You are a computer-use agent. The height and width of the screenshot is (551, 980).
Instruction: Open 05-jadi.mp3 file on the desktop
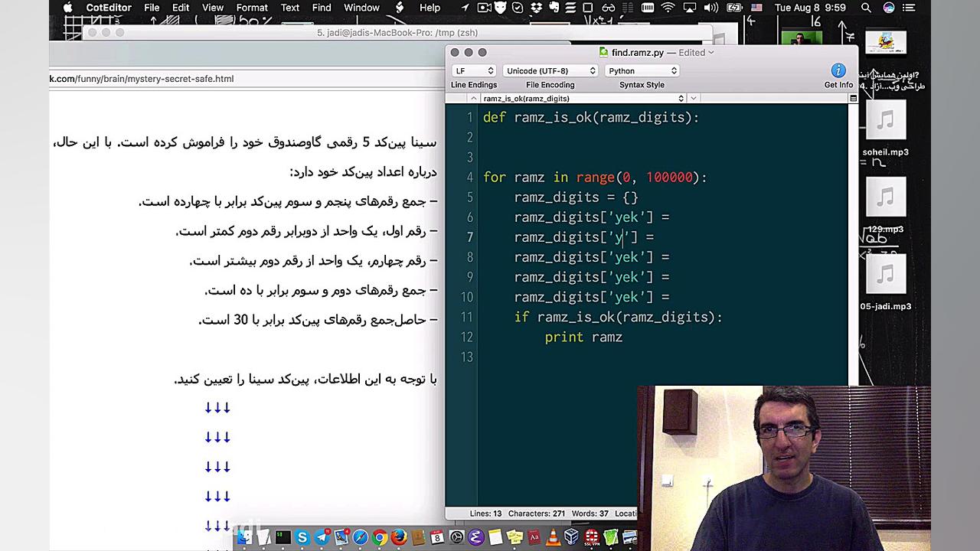pos(885,282)
